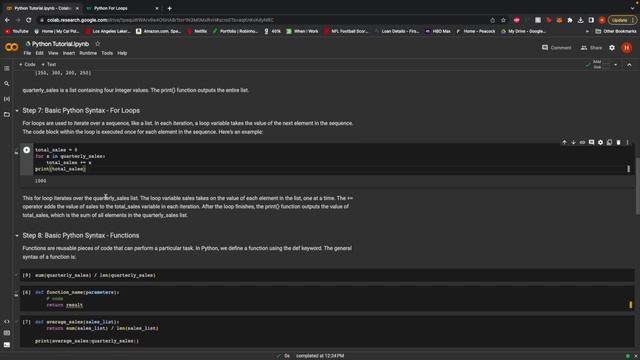This screenshot has width=640, height=360.
Task: Collapse the Colab header with chevron
Action: (629, 64)
